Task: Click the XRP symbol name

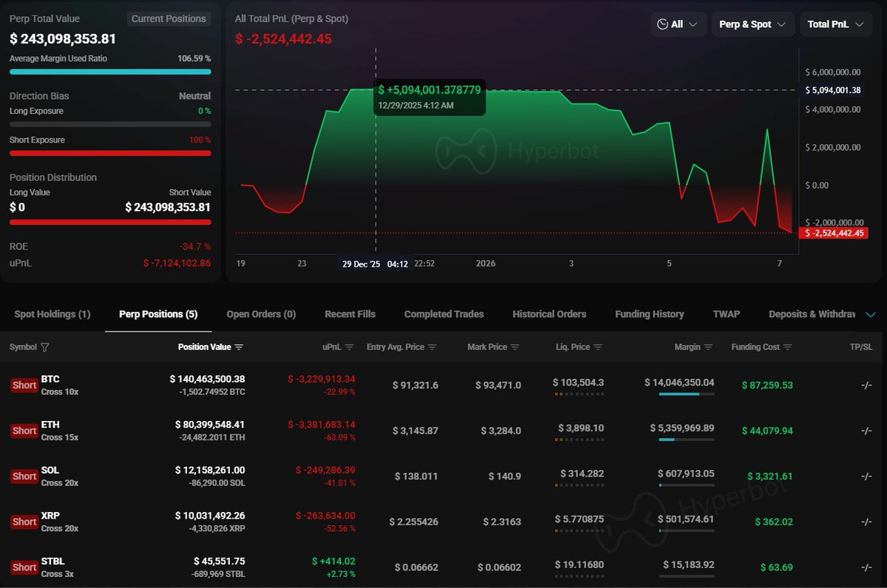Action: pos(50,516)
